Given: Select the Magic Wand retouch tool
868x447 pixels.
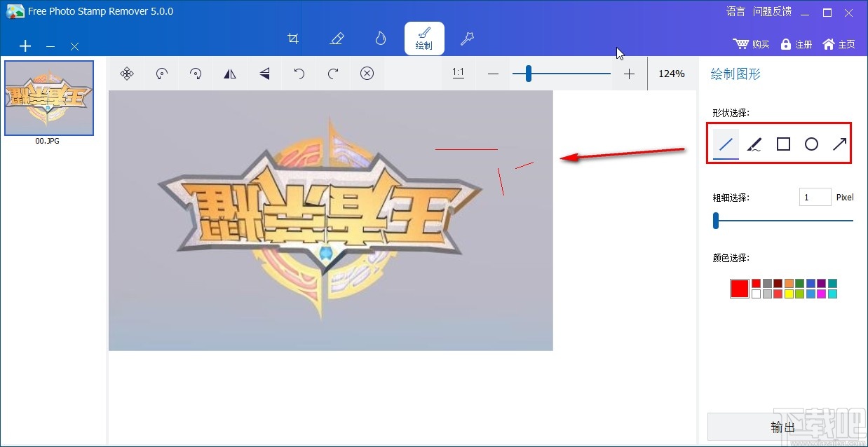Looking at the screenshot, I should click(x=467, y=39).
